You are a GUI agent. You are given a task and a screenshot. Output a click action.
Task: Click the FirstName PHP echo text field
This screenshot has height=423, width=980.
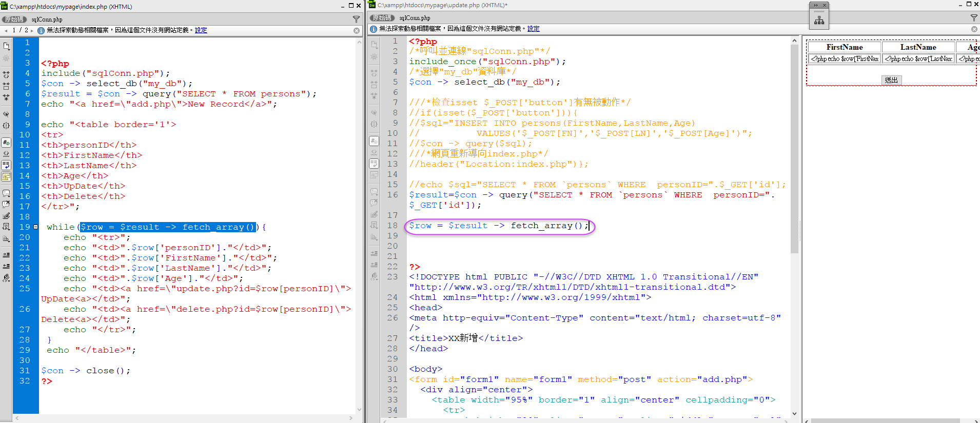pyautogui.click(x=844, y=59)
